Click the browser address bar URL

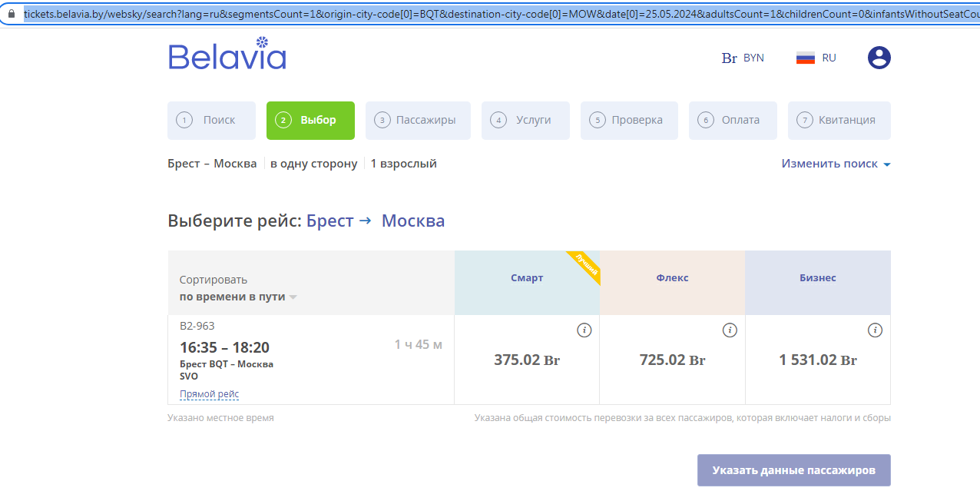pyautogui.click(x=501, y=14)
